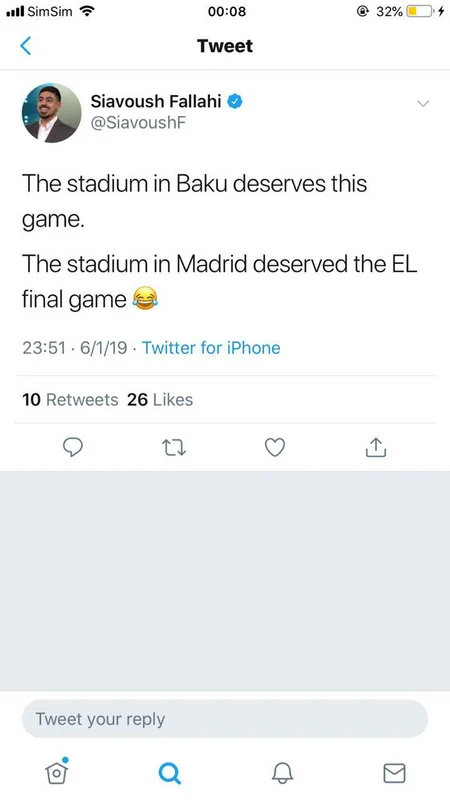
Task: Open Siavoush Fallahi's profile picture
Action: click(x=52, y=113)
